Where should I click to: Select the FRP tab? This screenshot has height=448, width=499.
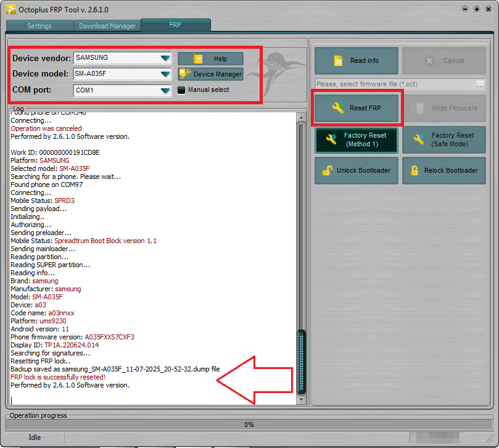175,25
